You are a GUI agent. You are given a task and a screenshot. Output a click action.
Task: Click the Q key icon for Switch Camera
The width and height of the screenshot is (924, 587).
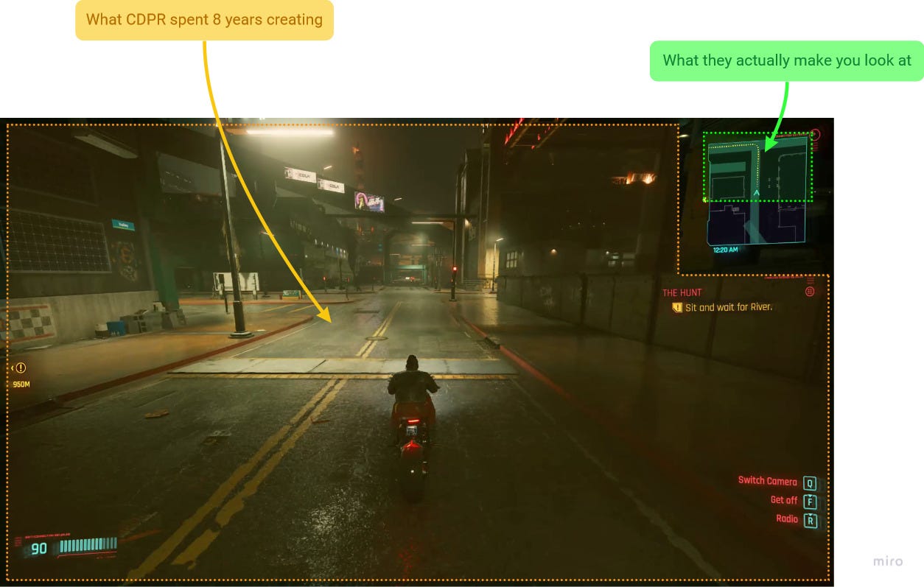(x=810, y=484)
